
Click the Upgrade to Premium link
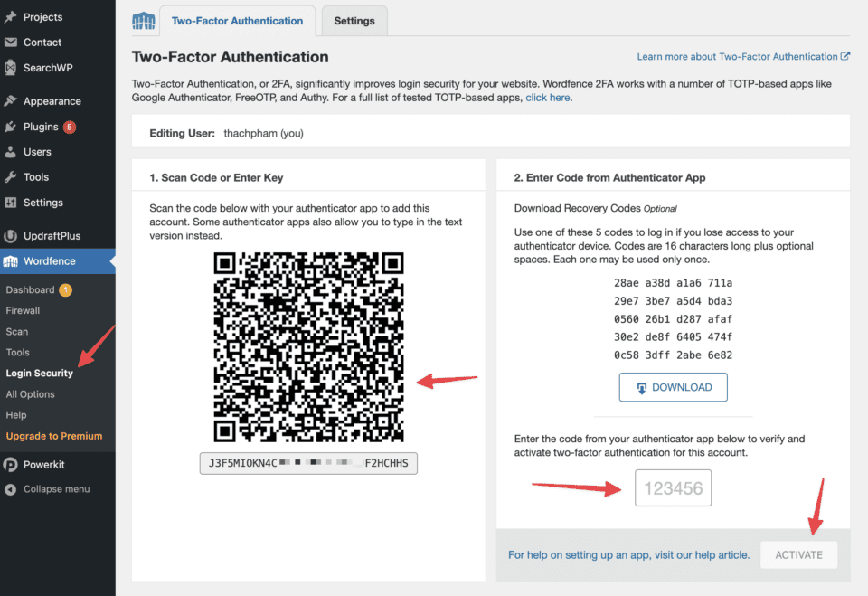(54, 436)
